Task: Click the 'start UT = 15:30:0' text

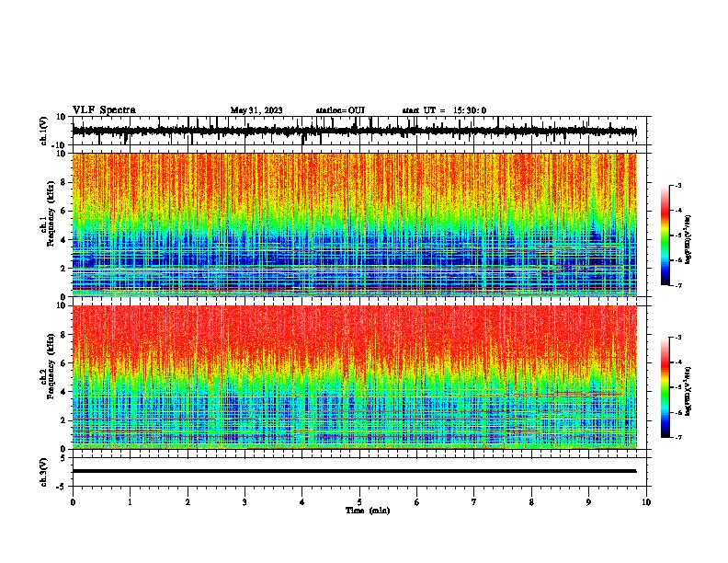Action: coord(444,110)
